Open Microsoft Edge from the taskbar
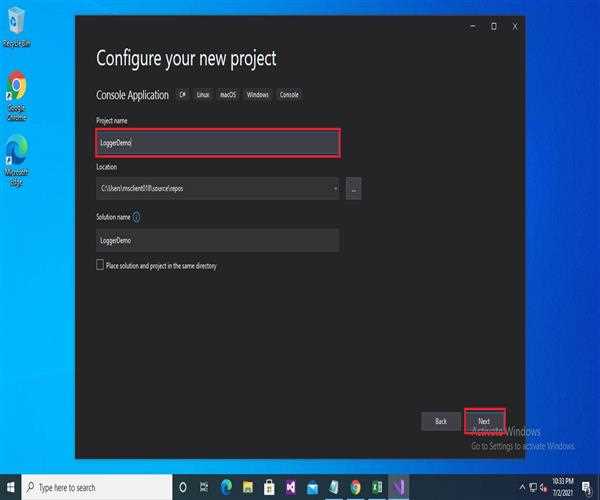600x500 pixels. point(226,487)
